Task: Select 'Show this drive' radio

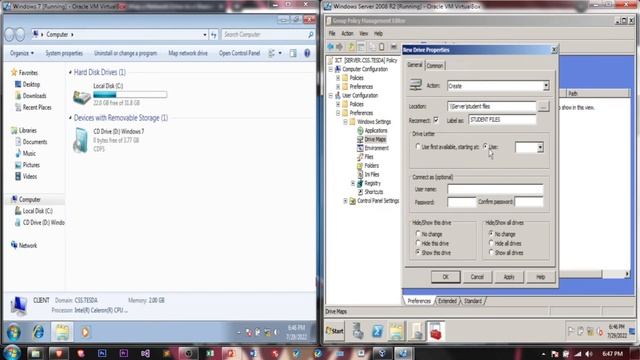Action: pos(418,253)
